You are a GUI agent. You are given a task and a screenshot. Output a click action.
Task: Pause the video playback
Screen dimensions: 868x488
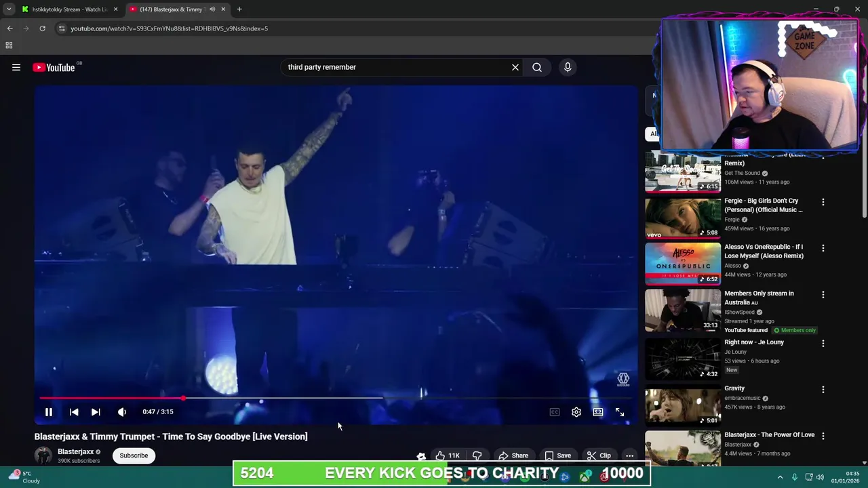coord(49,411)
